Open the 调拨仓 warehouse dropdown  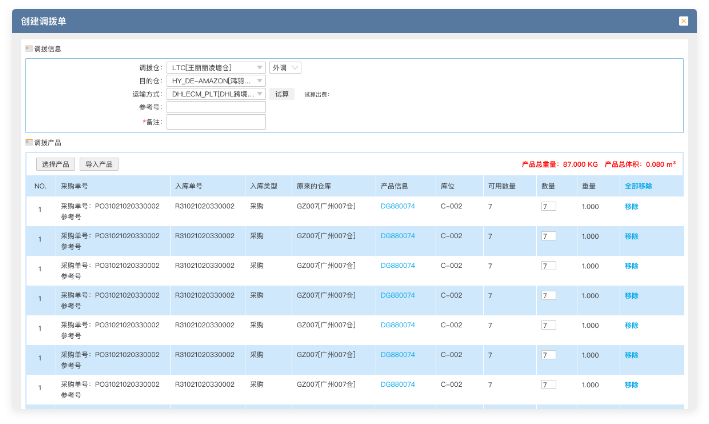point(216,68)
